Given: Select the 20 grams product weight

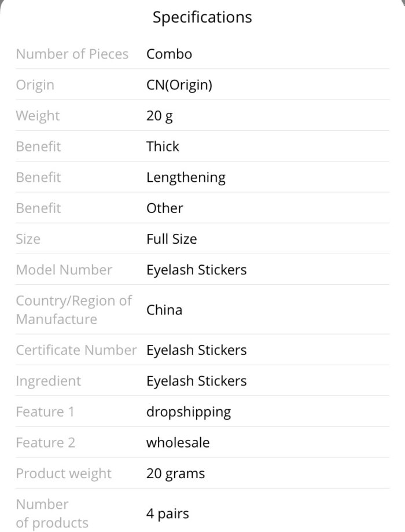Looking at the screenshot, I should [176, 474].
